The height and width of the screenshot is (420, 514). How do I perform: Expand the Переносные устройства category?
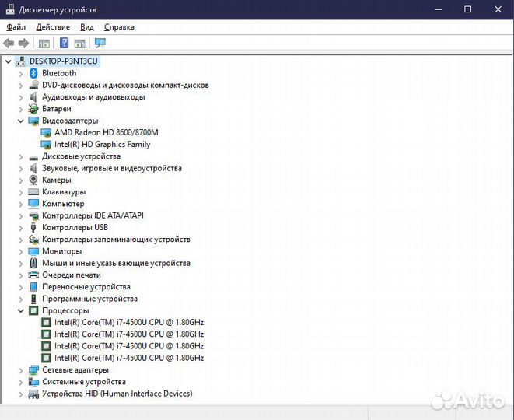(21, 287)
